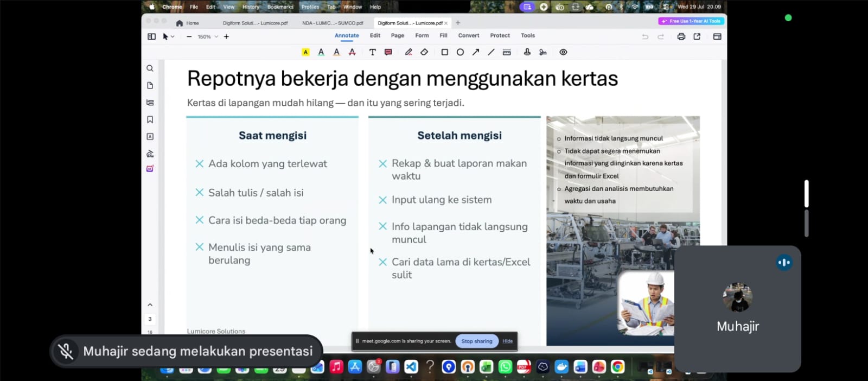
Task: Open Visual Studio Code in the dock
Action: 411,367
